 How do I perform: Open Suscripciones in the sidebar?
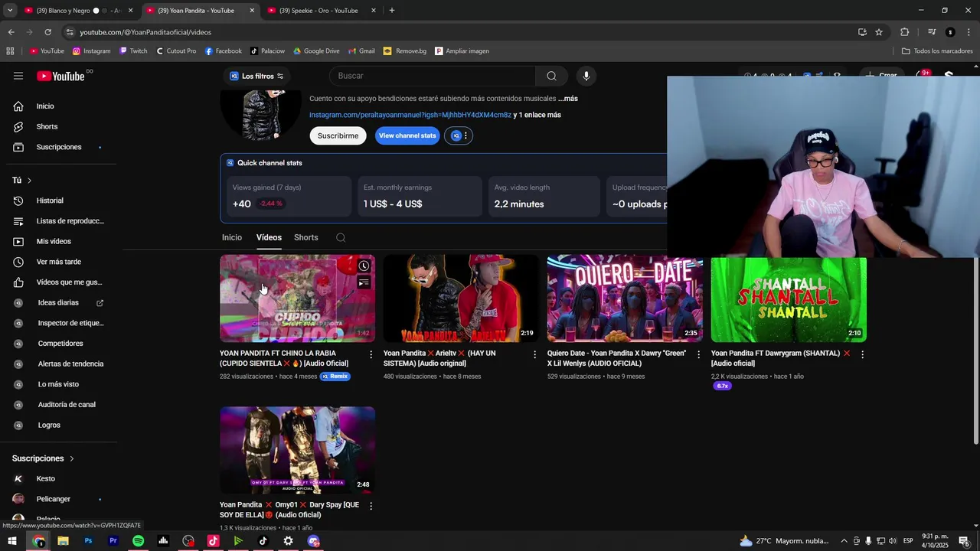click(59, 147)
